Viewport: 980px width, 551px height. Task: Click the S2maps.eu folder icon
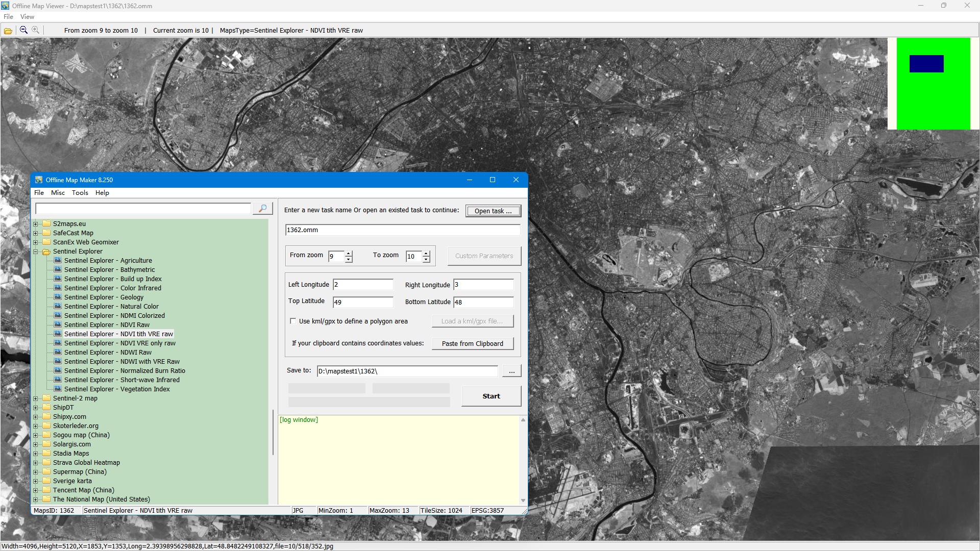46,223
